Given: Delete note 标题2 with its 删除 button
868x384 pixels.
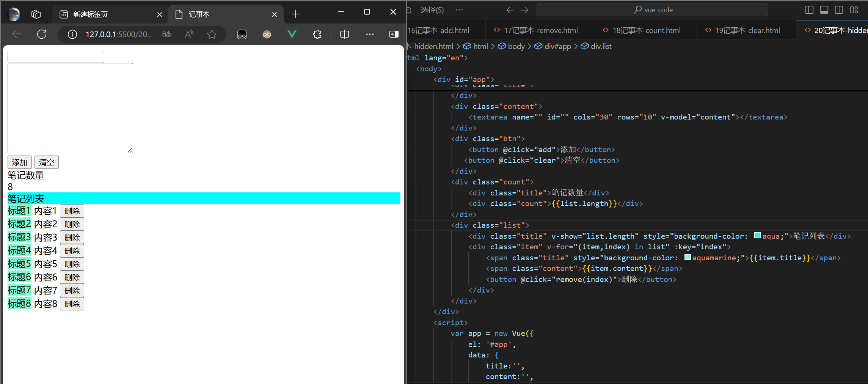Looking at the screenshot, I should (x=72, y=224).
